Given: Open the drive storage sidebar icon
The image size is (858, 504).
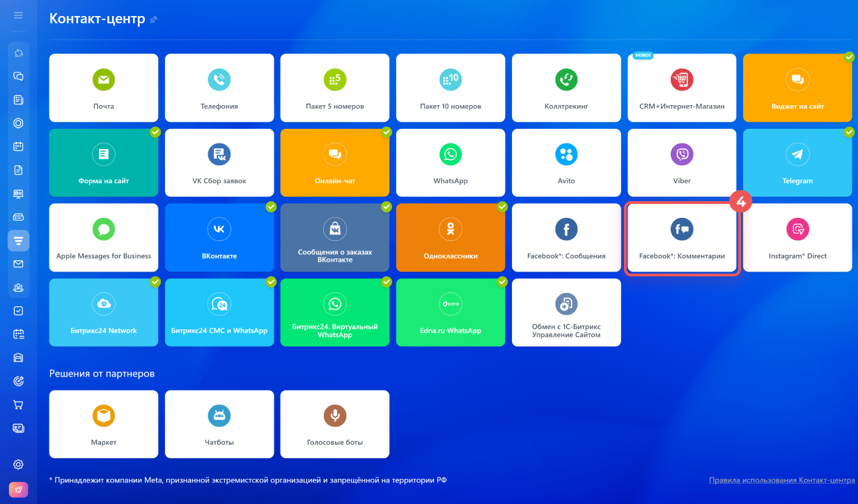Looking at the screenshot, I should click(x=19, y=217).
